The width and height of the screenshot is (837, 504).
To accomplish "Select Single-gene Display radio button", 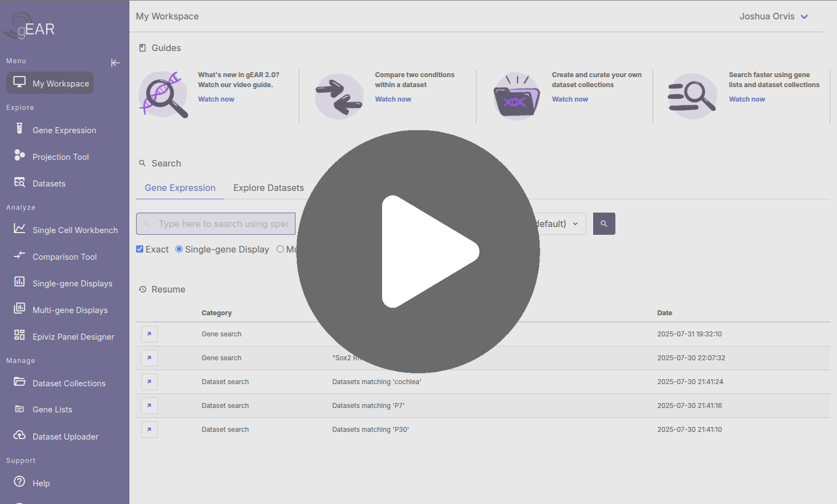I will [179, 249].
